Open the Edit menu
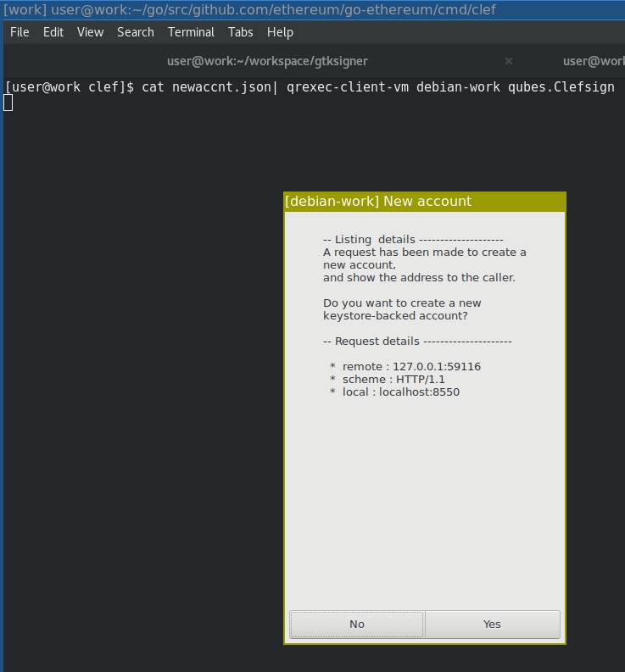This screenshot has width=625, height=672. [53, 32]
